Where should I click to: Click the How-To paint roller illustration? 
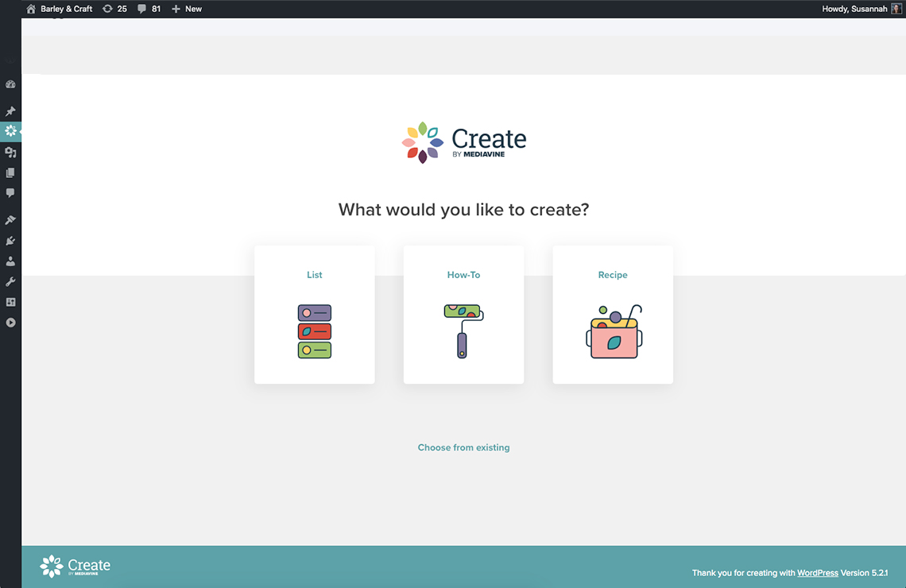tap(463, 331)
